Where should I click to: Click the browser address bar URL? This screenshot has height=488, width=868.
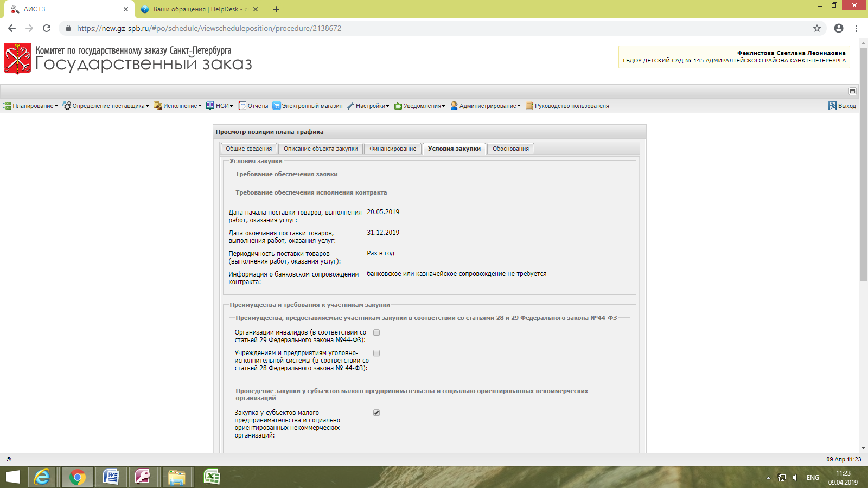point(209,28)
